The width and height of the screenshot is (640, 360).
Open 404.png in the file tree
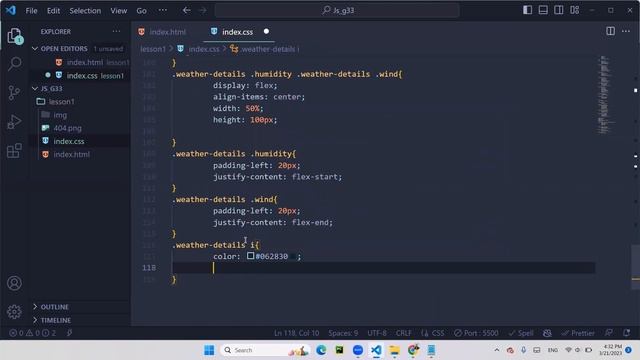(x=67, y=128)
